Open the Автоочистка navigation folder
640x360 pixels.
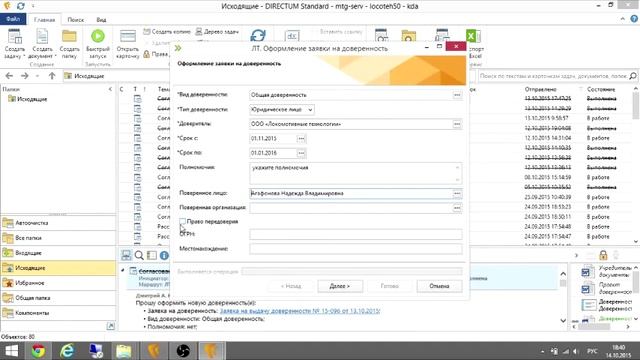[58, 223]
